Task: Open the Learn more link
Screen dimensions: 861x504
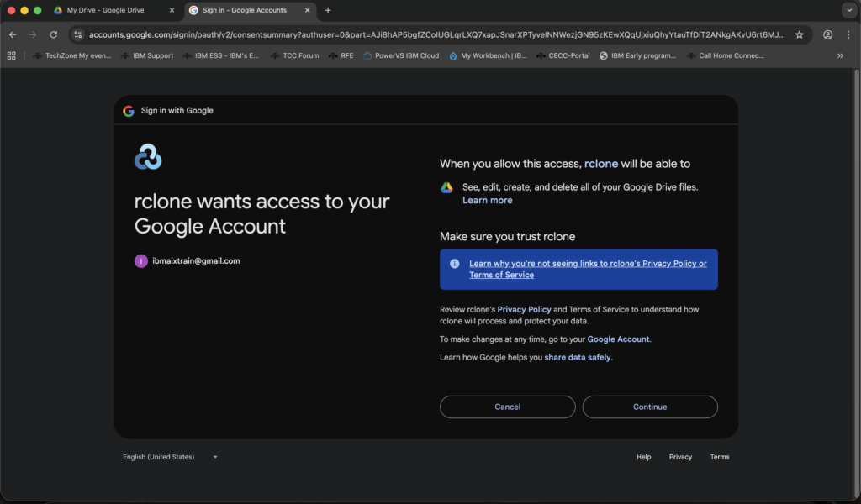Action: (x=487, y=201)
